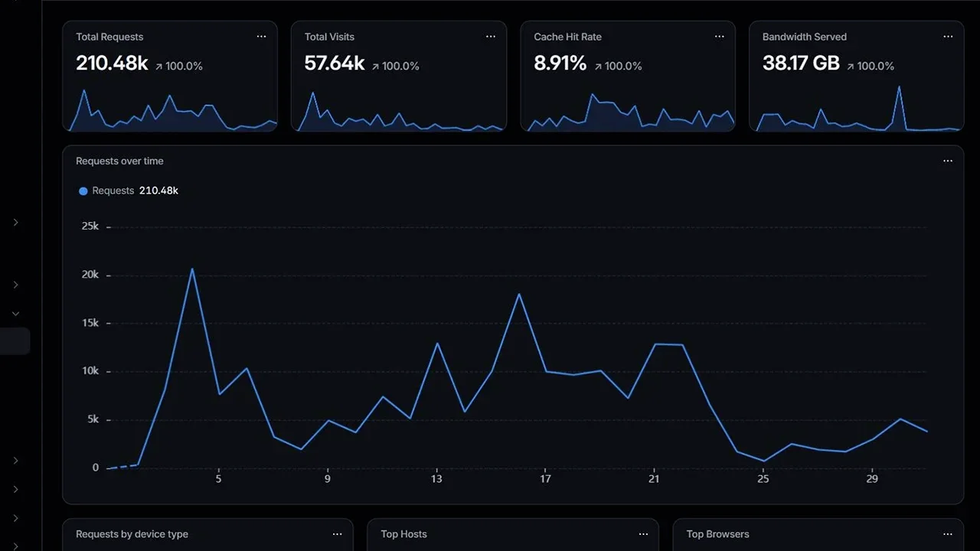
Task: Click the 210.48k value in Total Requests card
Action: click(x=112, y=64)
